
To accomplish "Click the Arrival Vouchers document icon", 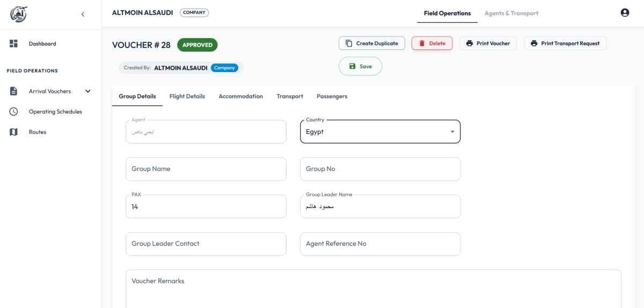I will coord(14,91).
